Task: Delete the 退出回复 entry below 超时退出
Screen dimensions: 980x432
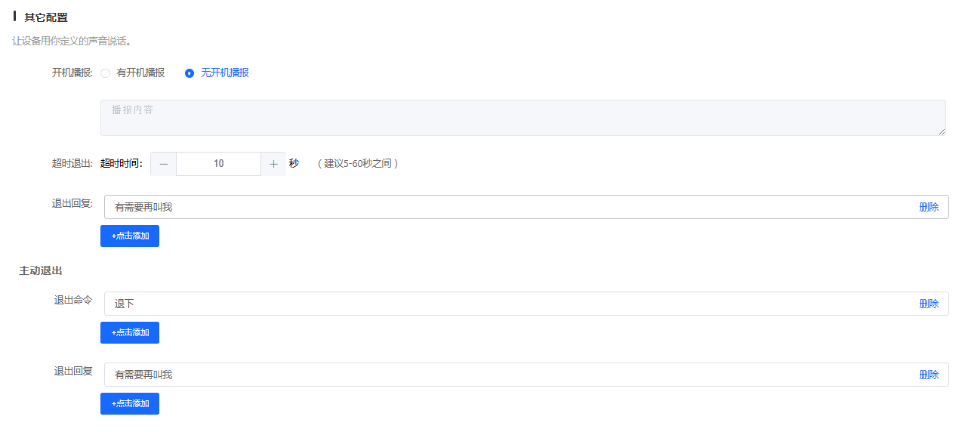Action: point(929,207)
